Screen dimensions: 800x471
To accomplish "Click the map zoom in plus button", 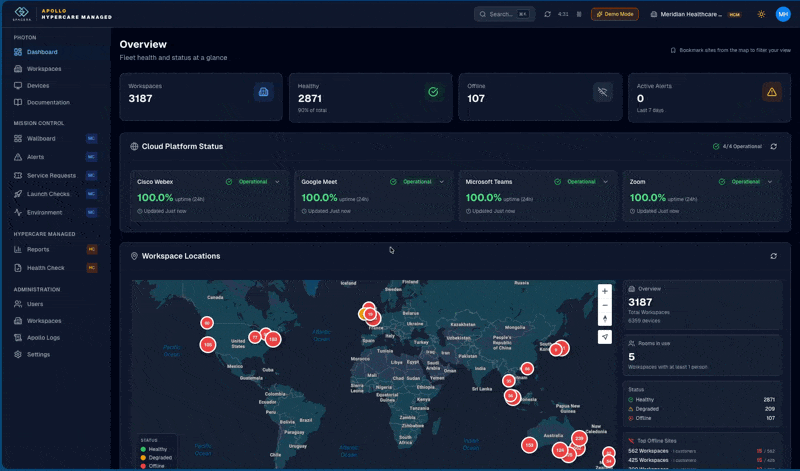I will coord(605,291).
